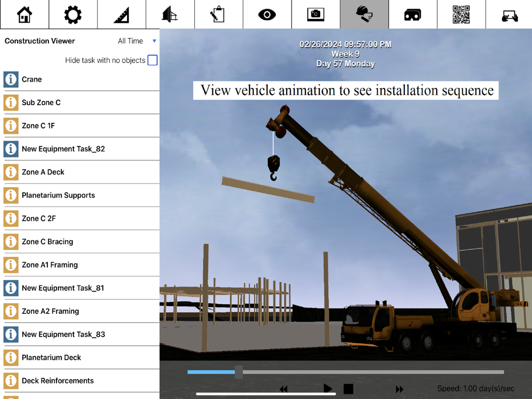Select the Planetarium Supports task label
This screenshot has width=532, height=399.
pos(59,195)
